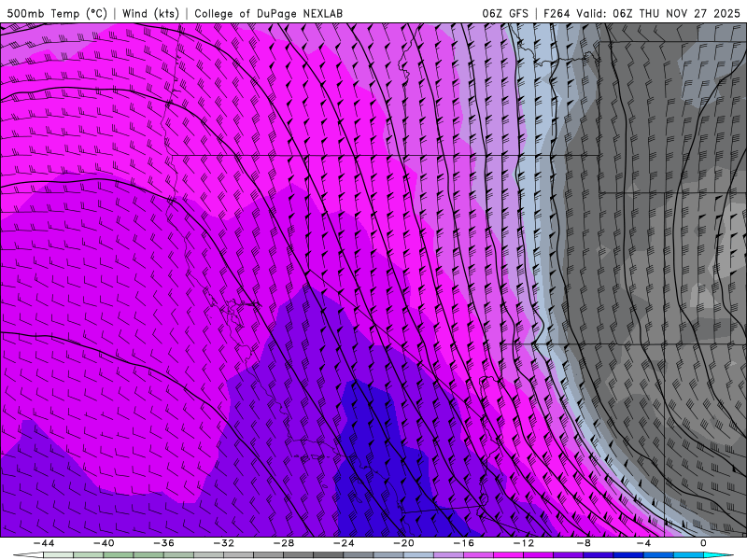The height and width of the screenshot is (560, 747).
Task: Click the "500mb Temp (°C)" title text
Action: [57, 14]
